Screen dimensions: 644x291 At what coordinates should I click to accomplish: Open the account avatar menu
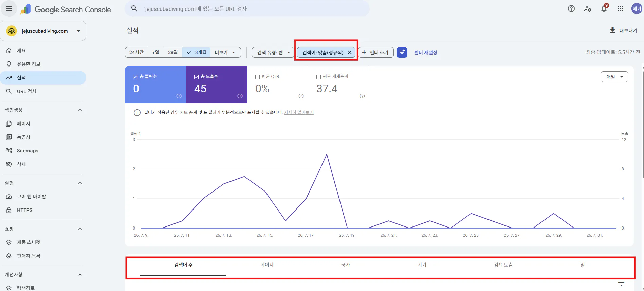[x=637, y=9]
